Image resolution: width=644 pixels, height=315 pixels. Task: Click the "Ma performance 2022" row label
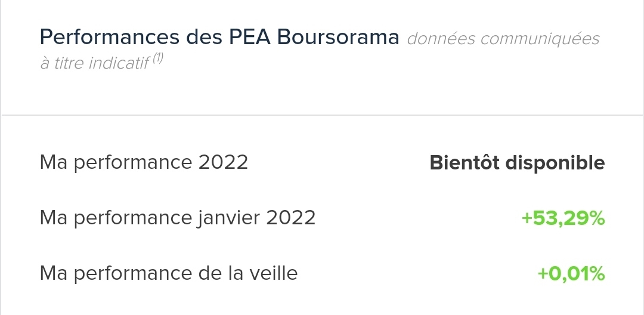coord(144,162)
